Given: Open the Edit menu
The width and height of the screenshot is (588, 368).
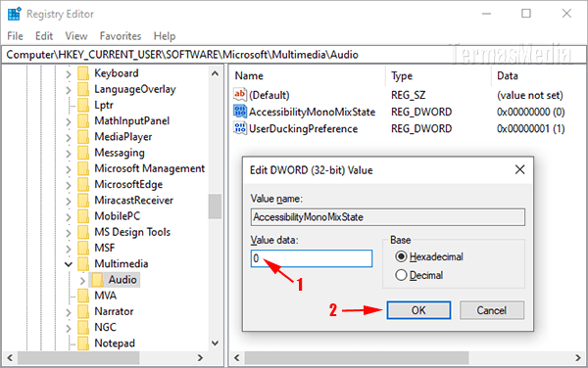Looking at the screenshot, I should [x=44, y=36].
